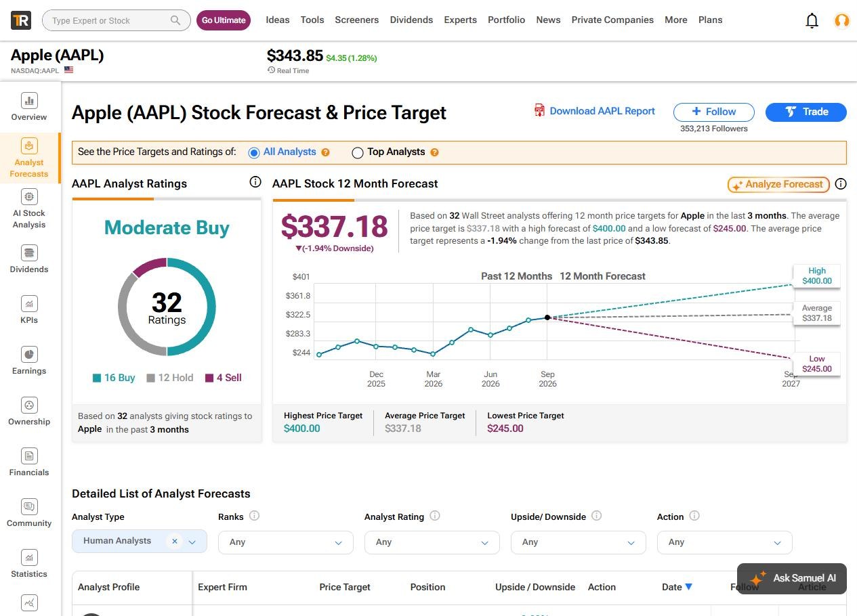Image resolution: width=857 pixels, height=616 pixels.
Task: Click the High $400.00 forecast label
Action: 817,276
